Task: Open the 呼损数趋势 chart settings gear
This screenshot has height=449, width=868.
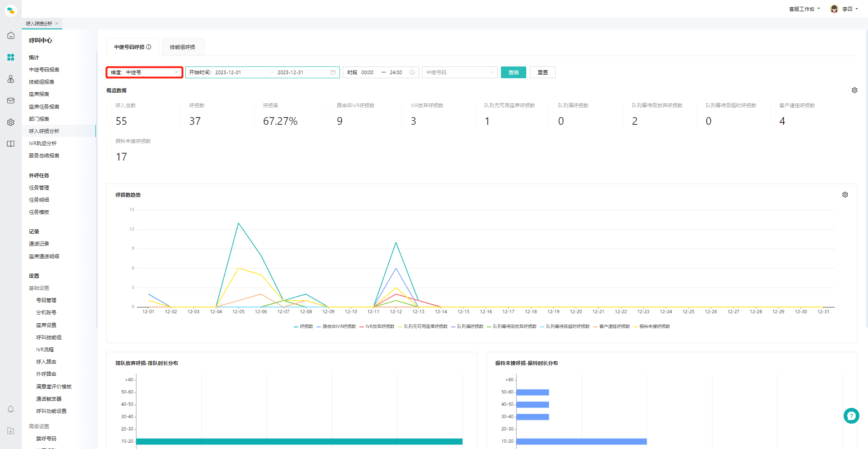Action: tap(845, 194)
